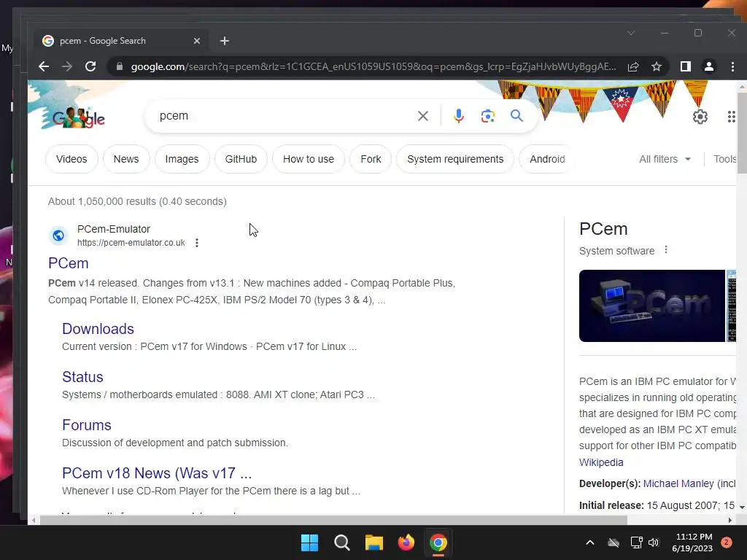Filter results by Videos
Viewport: 747px width, 560px height.
coord(71,159)
